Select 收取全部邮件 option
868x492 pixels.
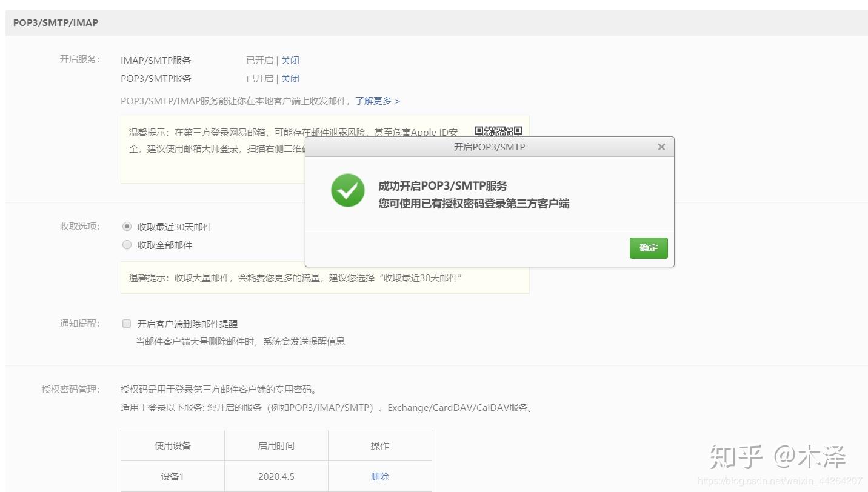(x=127, y=244)
